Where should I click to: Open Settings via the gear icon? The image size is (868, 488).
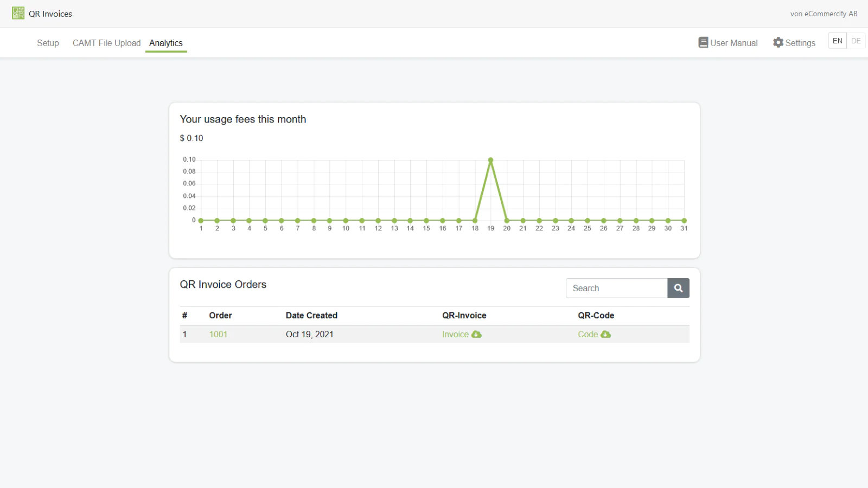pyautogui.click(x=777, y=42)
